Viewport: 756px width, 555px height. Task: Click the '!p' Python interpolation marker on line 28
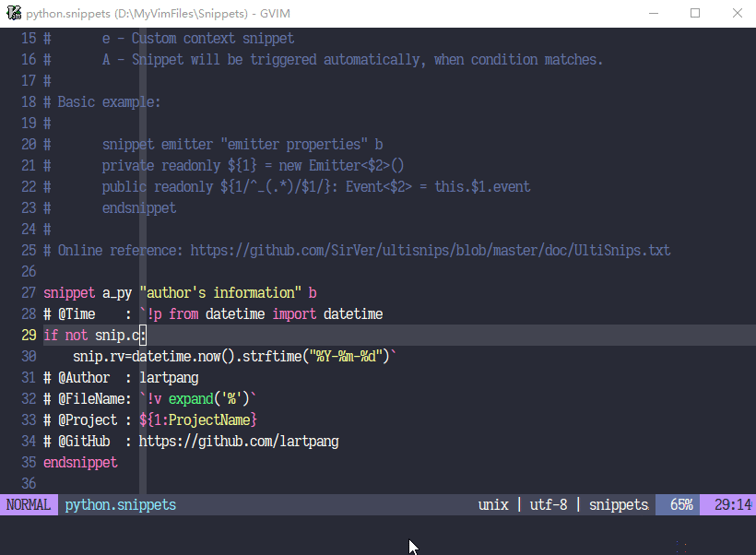point(154,313)
